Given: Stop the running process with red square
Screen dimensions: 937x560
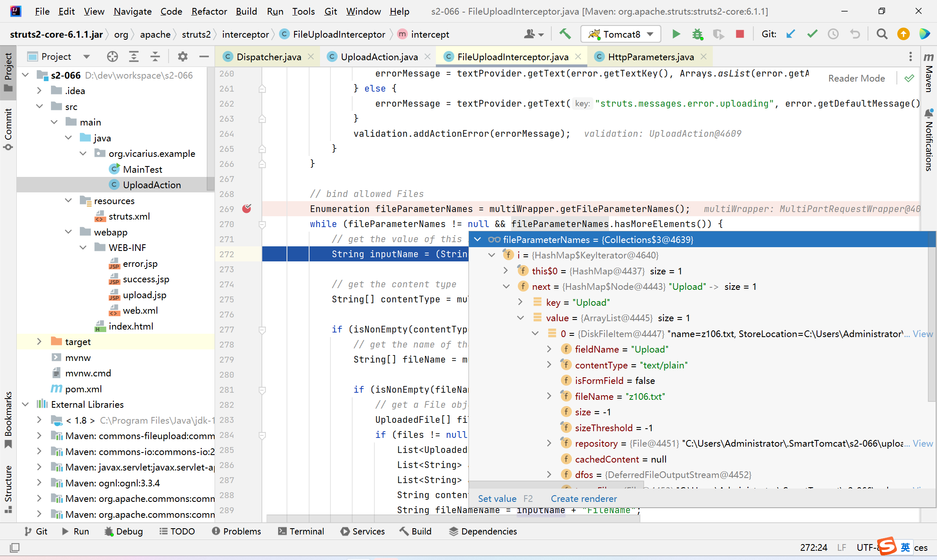Looking at the screenshot, I should (740, 34).
